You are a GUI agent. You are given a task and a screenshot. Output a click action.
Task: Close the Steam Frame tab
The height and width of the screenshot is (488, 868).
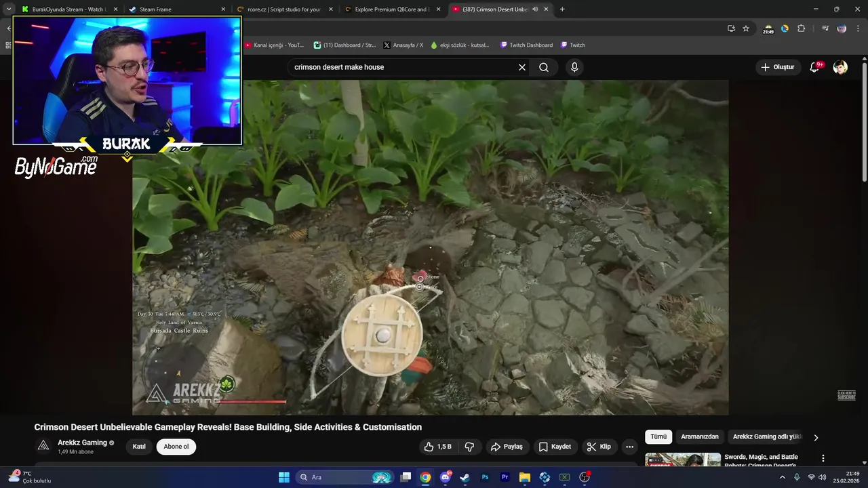tap(223, 9)
